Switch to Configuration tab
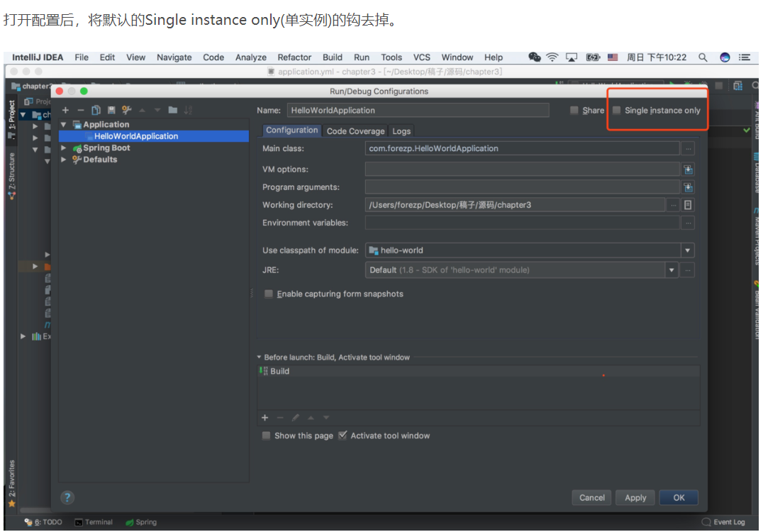This screenshot has width=763, height=532. click(x=291, y=130)
